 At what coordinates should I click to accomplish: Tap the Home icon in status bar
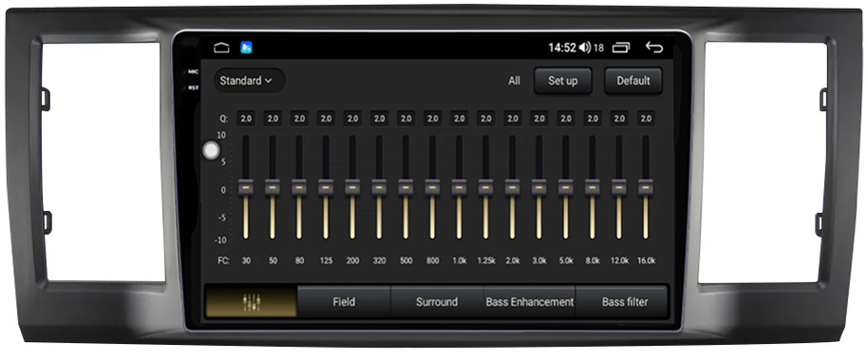[221, 48]
